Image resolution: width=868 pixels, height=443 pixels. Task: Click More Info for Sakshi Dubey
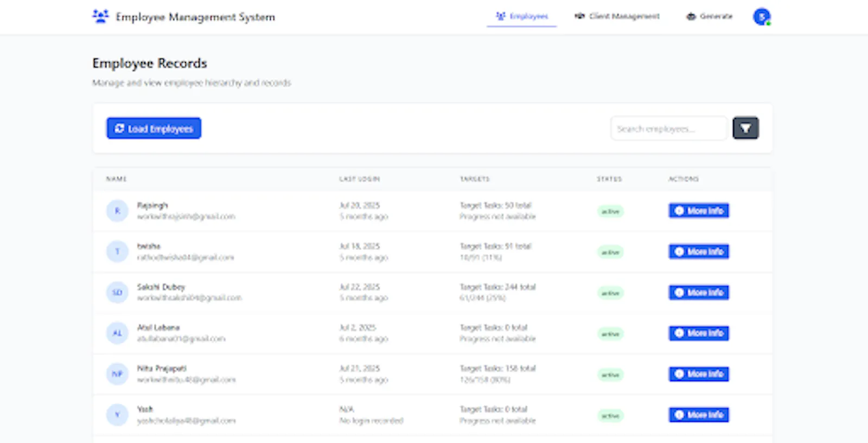[699, 292]
